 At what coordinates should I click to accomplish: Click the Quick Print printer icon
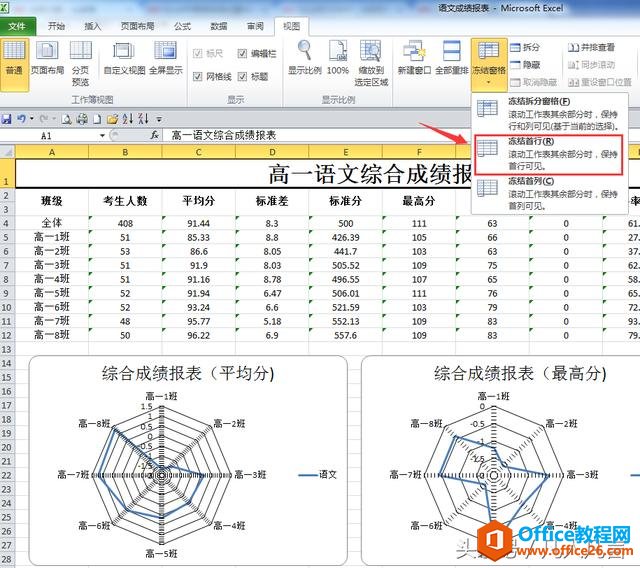(82, 119)
